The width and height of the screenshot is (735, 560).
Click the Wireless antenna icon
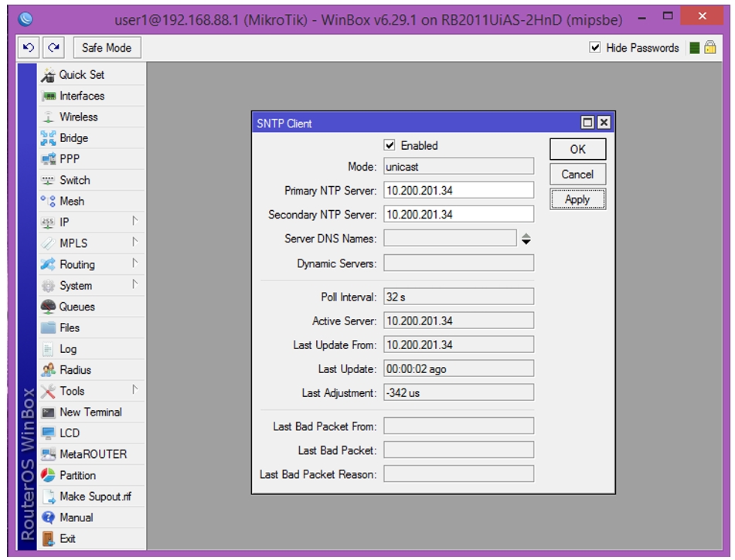coord(48,117)
